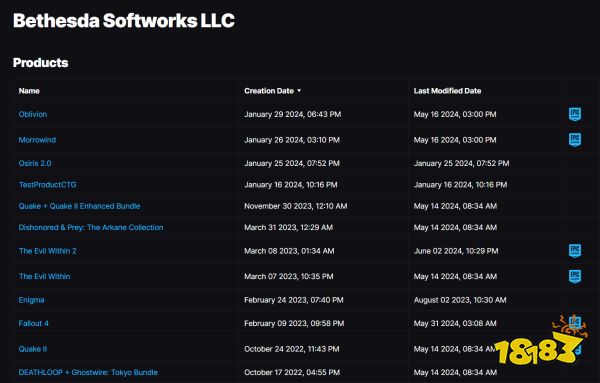Select 'January 29 2024, 06:43 PM' creation date

(293, 114)
